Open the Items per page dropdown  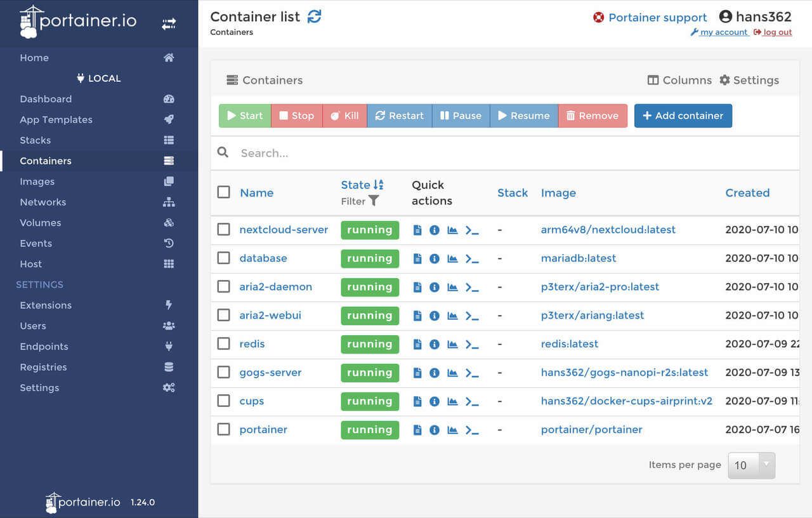coord(752,465)
